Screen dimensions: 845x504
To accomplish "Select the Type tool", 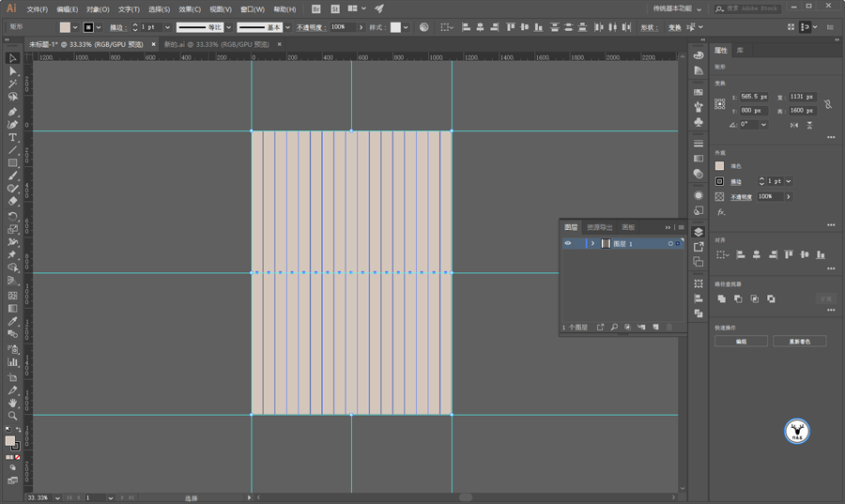I will [13, 137].
